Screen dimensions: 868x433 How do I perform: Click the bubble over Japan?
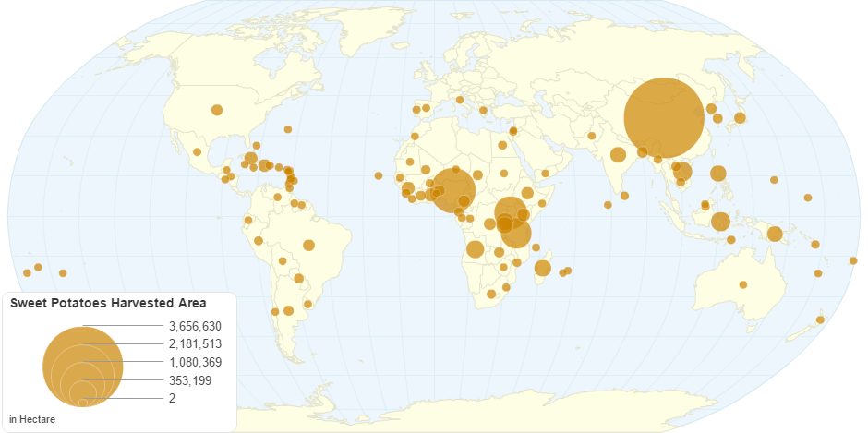739,117
